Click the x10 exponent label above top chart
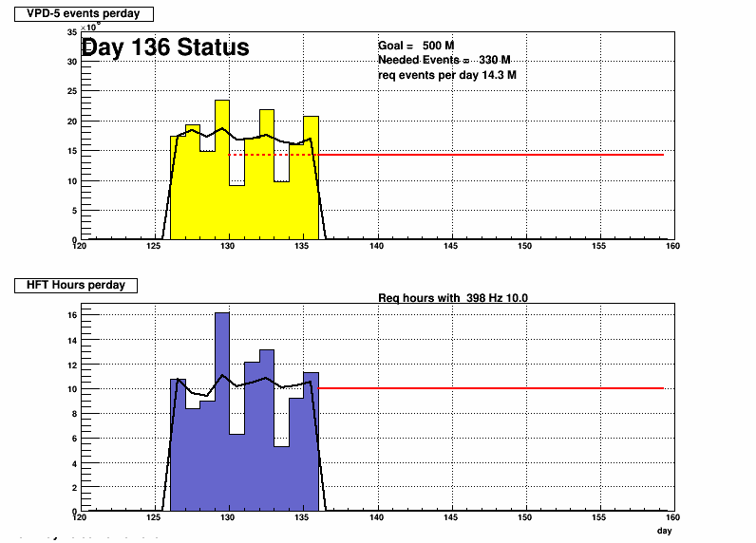 click(x=89, y=27)
